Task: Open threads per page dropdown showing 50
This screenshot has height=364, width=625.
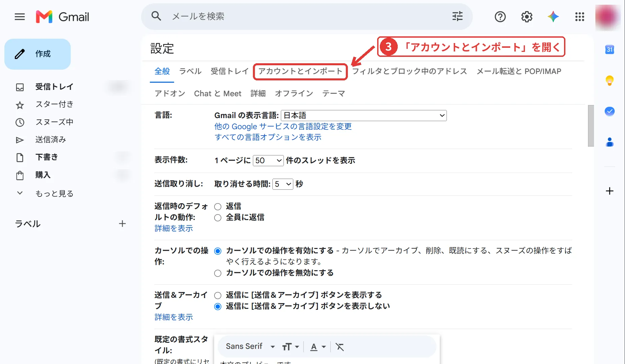Action: click(x=268, y=160)
